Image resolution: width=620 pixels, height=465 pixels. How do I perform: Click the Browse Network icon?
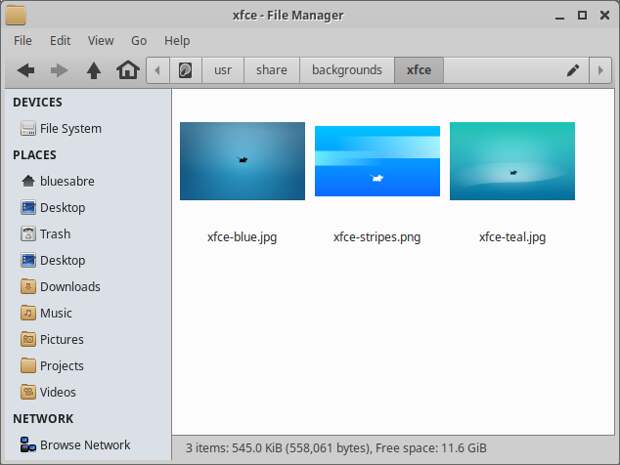click(28, 444)
